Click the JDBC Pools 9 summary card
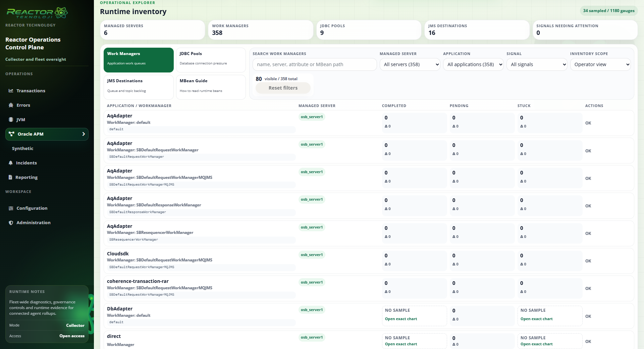The height and width of the screenshot is (349, 644). 369,30
